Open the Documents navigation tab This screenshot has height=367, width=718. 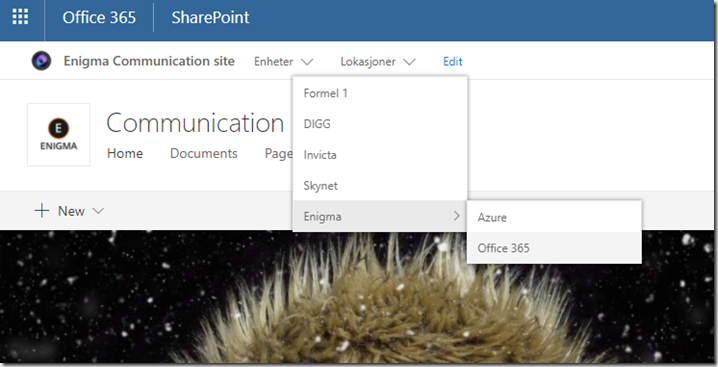(204, 153)
